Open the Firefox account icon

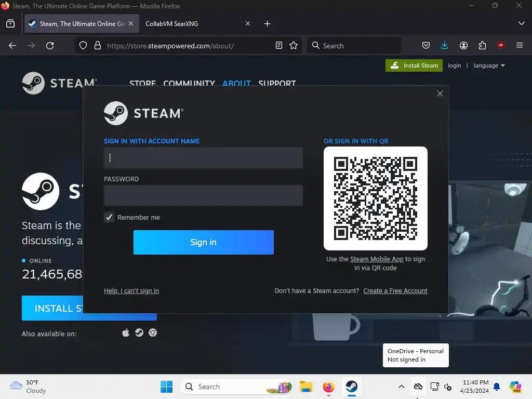[463, 46]
